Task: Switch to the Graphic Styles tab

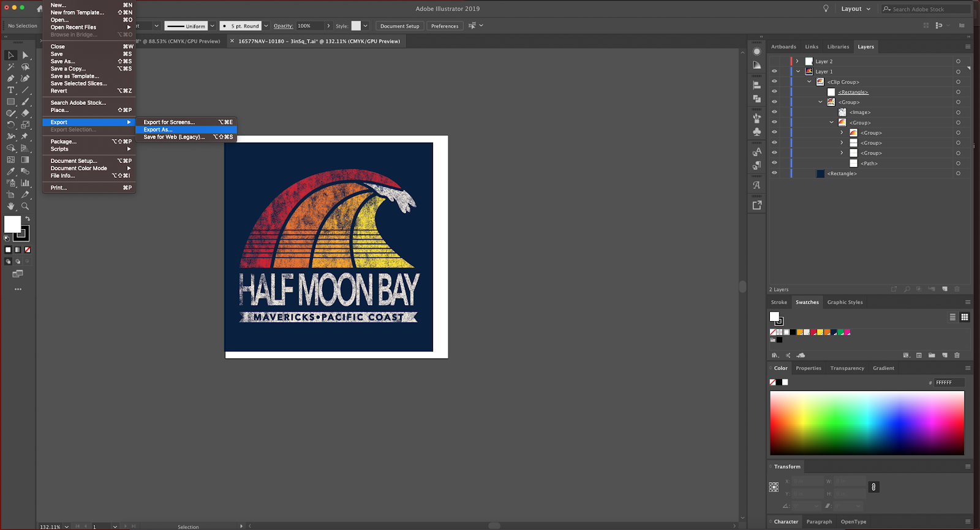Action: 845,302
